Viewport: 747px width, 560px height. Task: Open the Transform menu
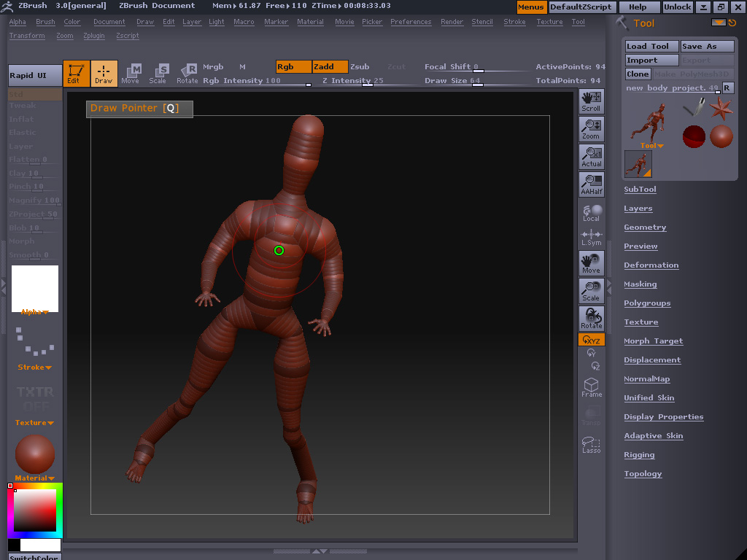(x=27, y=34)
